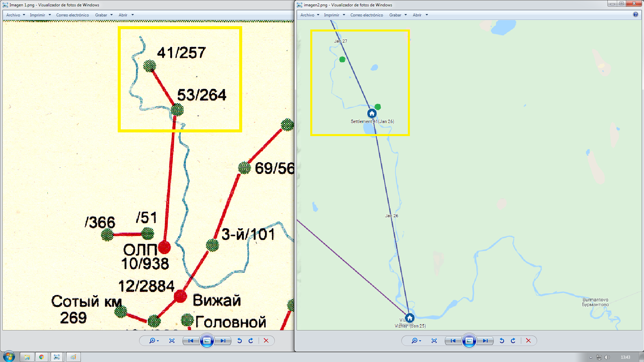Open zoom control in imagen2 window

[x=416, y=341]
